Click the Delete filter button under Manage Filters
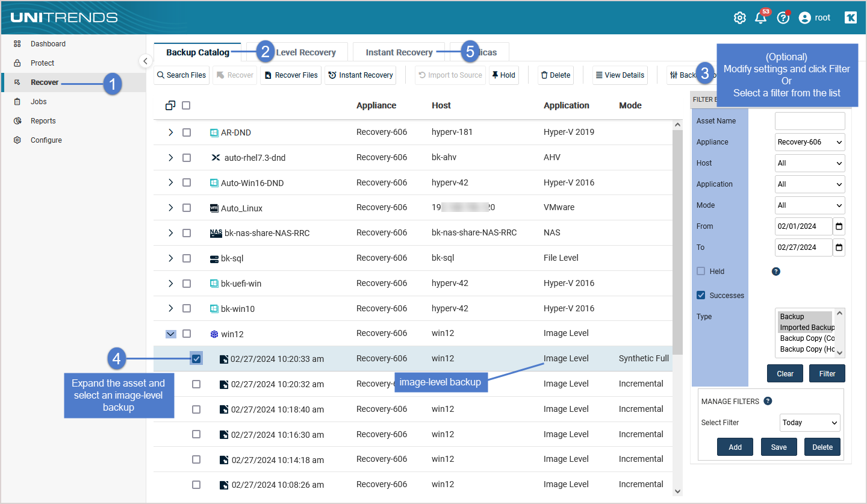This screenshot has height=504, width=867. [x=822, y=447]
